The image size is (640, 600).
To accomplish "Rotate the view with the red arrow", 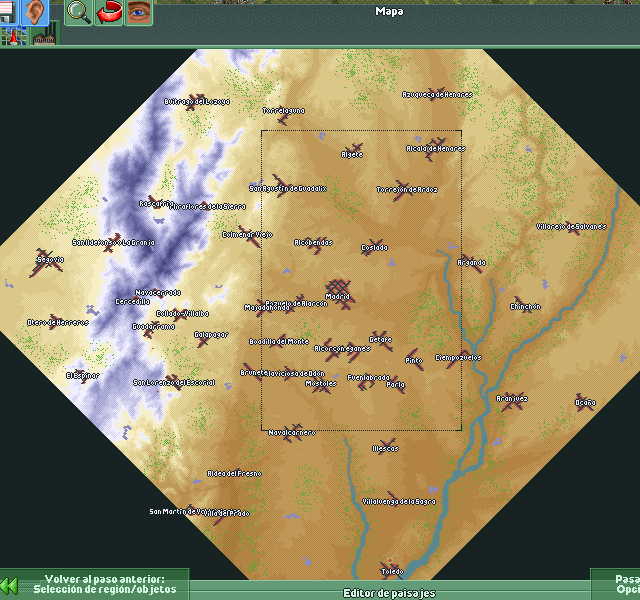I will (x=108, y=12).
